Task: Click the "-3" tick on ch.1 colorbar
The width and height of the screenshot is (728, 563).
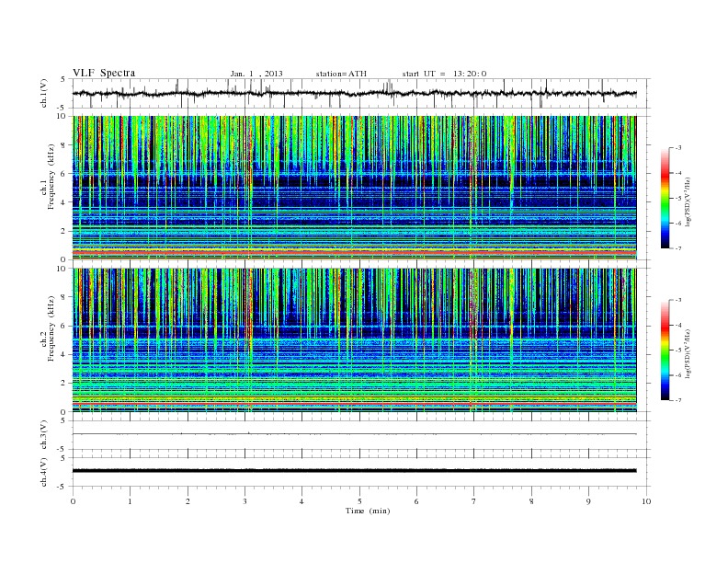Action: (677, 148)
